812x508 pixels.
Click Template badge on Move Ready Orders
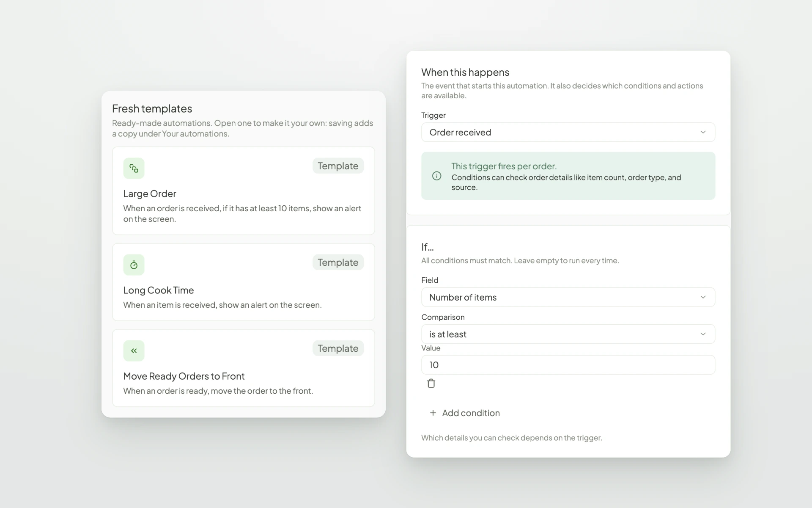(x=338, y=348)
